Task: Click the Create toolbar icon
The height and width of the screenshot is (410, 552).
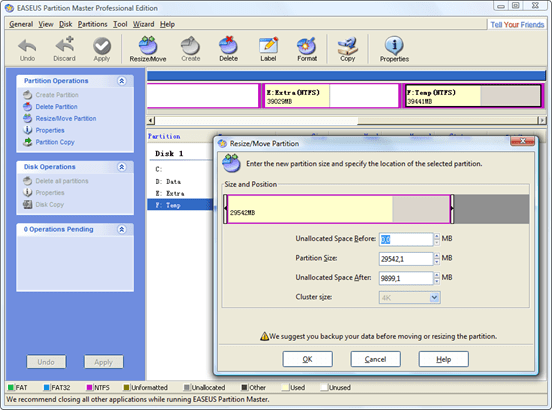Action: pos(190,46)
